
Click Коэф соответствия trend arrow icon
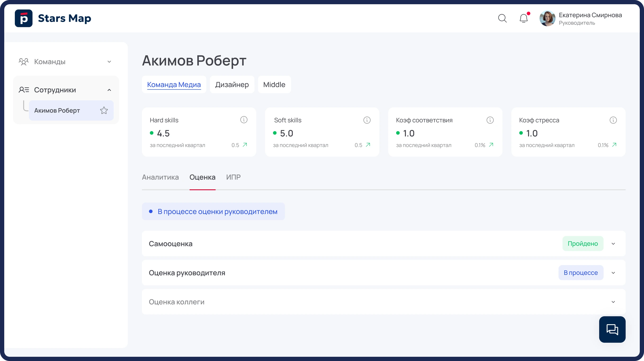pyautogui.click(x=491, y=145)
